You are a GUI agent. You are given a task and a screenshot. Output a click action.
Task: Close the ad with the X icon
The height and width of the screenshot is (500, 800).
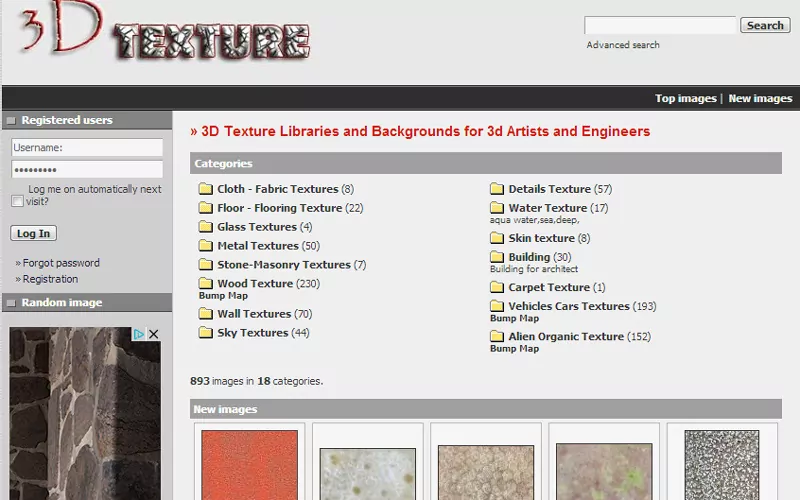point(154,334)
